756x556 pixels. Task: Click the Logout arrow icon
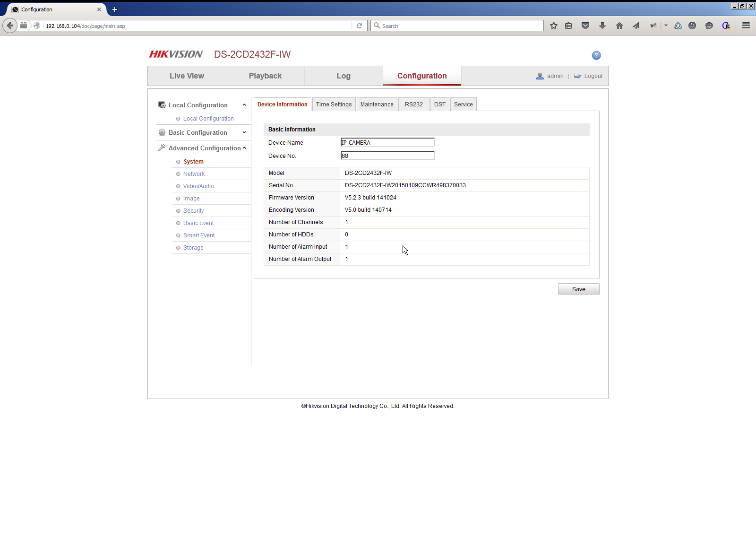point(577,76)
